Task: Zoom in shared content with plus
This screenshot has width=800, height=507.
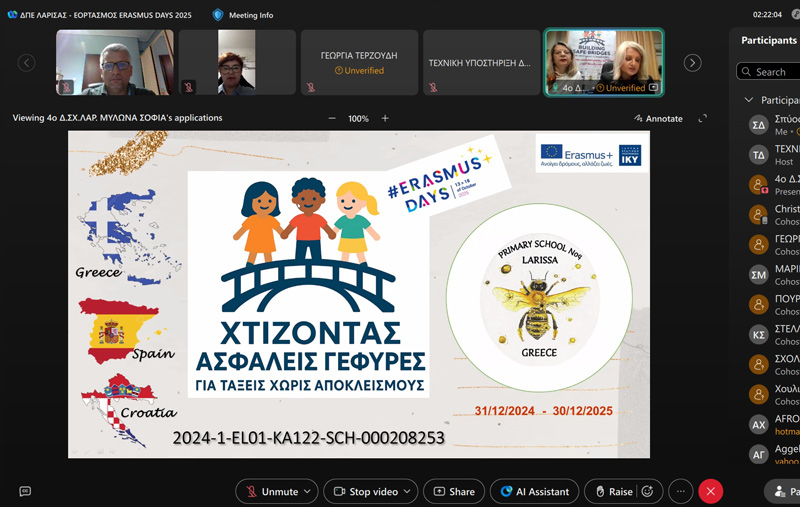Action: click(x=385, y=118)
